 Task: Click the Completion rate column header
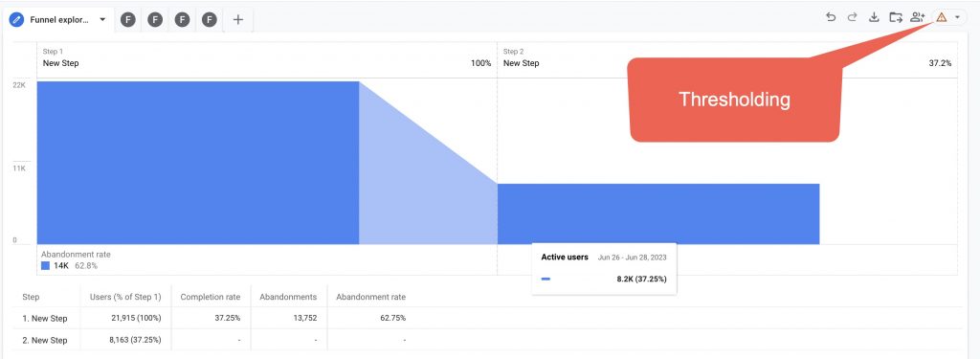click(x=210, y=297)
